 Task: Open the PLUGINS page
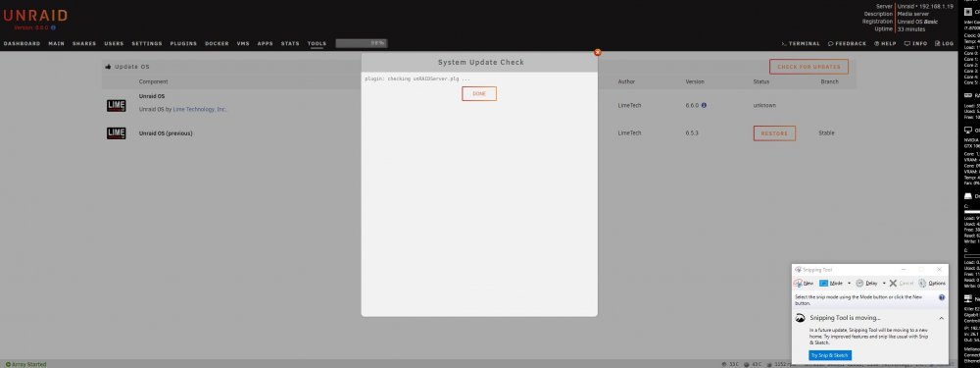tap(183, 44)
